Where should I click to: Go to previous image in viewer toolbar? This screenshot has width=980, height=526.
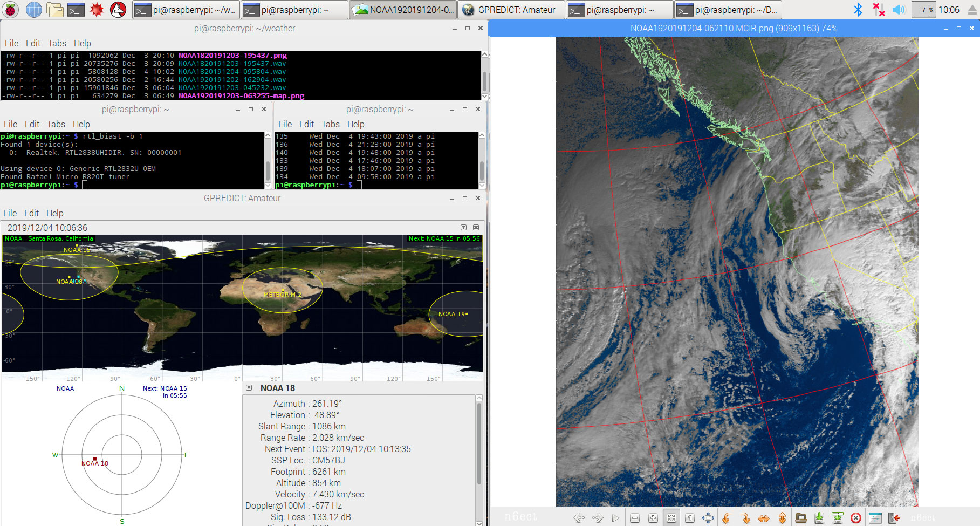coord(579,518)
